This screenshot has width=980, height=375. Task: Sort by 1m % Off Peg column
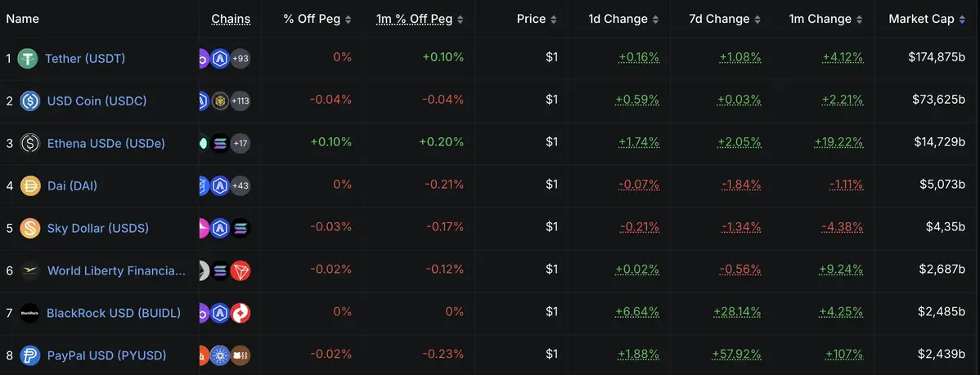point(420,19)
